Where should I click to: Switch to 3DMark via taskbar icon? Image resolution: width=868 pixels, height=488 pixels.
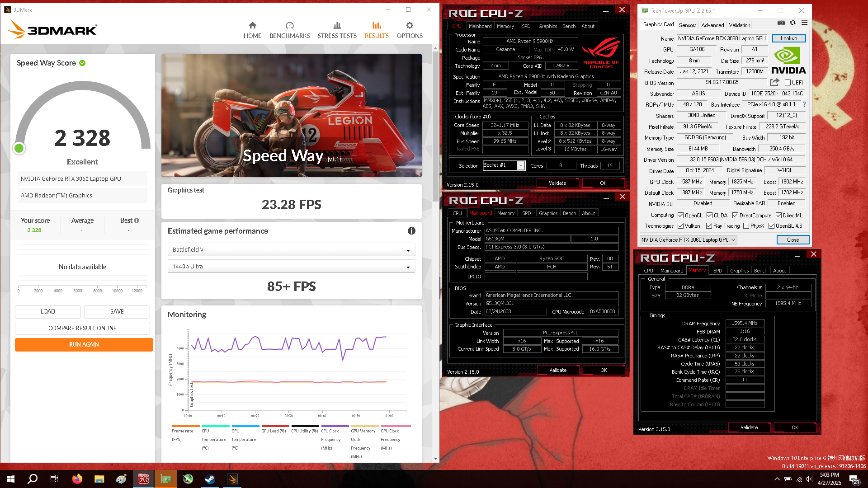tap(232, 479)
